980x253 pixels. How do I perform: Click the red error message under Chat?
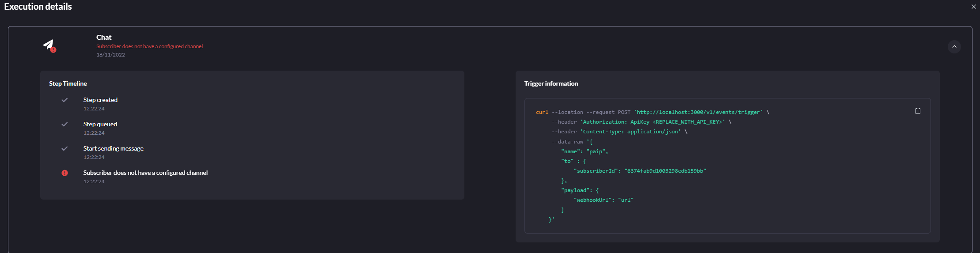click(x=149, y=46)
